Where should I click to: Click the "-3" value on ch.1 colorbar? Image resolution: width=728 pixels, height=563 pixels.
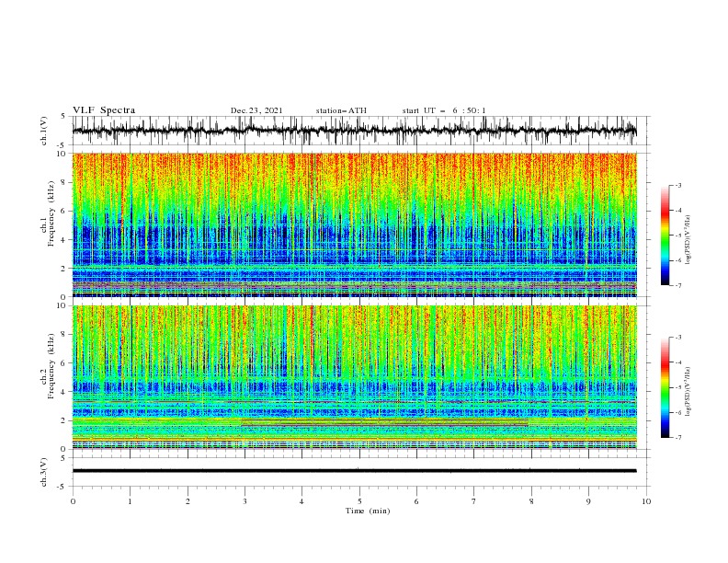click(677, 185)
